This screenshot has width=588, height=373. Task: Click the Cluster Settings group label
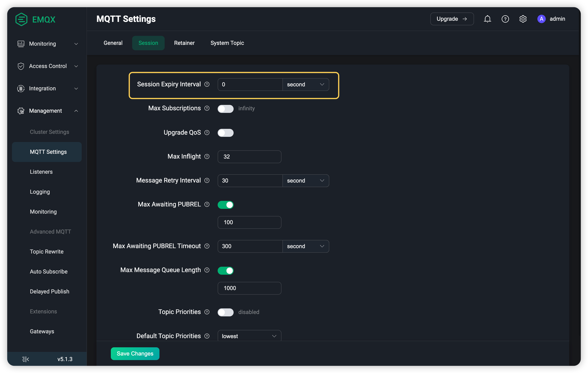(49, 132)
